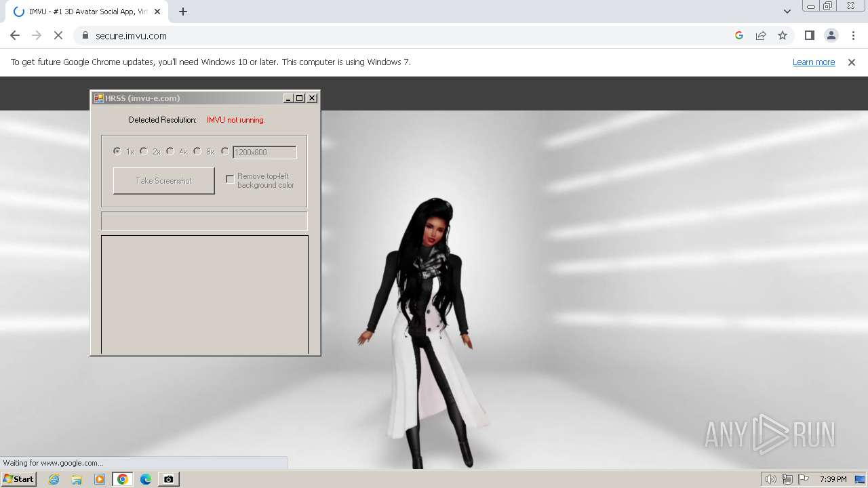Open the Action Center flag icon
868x488 pixels.
pos(804,479)
